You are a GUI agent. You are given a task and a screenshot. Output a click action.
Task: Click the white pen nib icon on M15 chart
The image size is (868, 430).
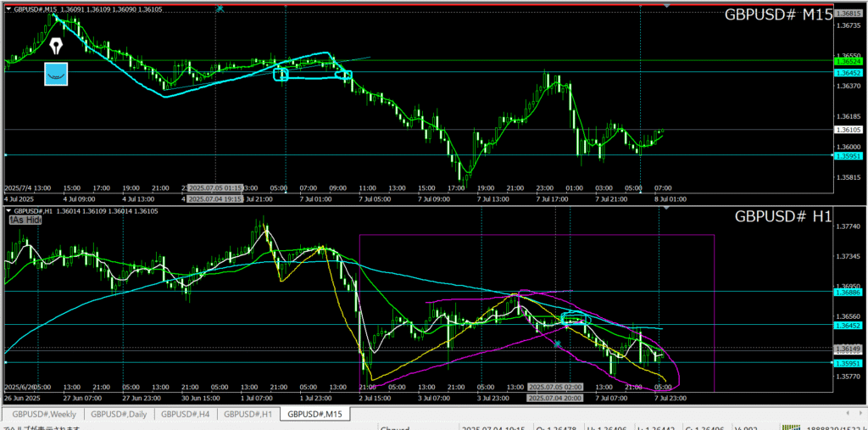(57, 45)
